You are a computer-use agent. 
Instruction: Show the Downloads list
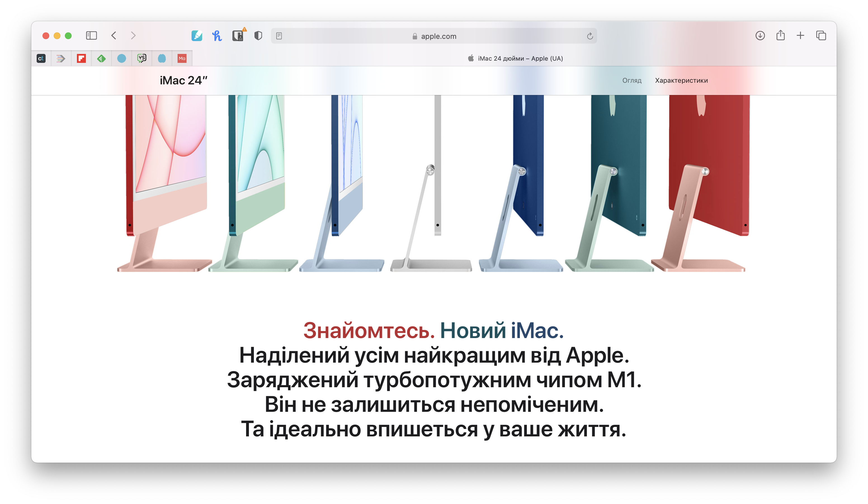coord(760,35)
